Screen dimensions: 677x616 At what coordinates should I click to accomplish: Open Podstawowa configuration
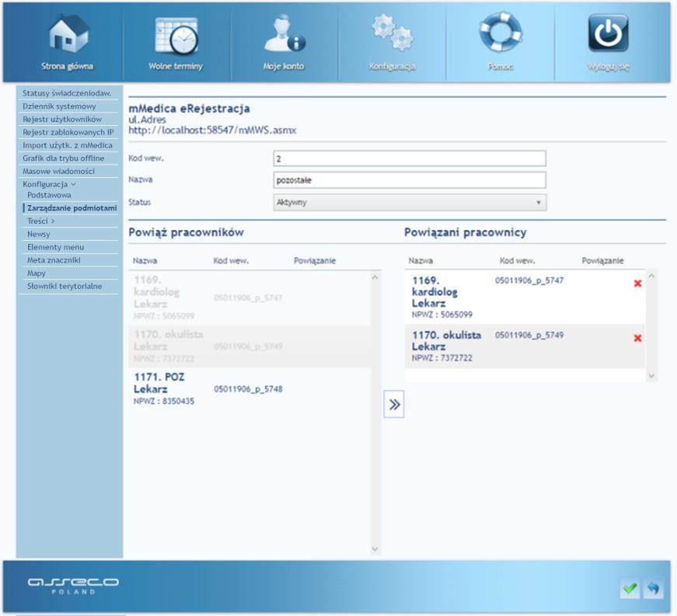click(x=49, y=195)
